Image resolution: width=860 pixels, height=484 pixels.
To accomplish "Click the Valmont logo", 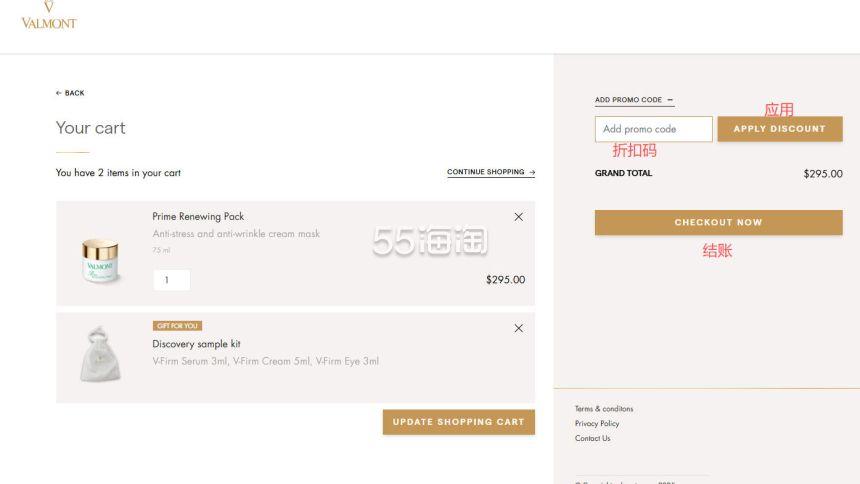I will click(48, 15).
